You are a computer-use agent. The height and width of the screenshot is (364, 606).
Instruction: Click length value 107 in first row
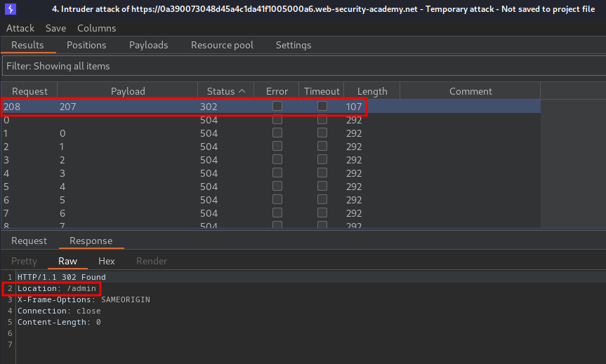pos(354,107)
